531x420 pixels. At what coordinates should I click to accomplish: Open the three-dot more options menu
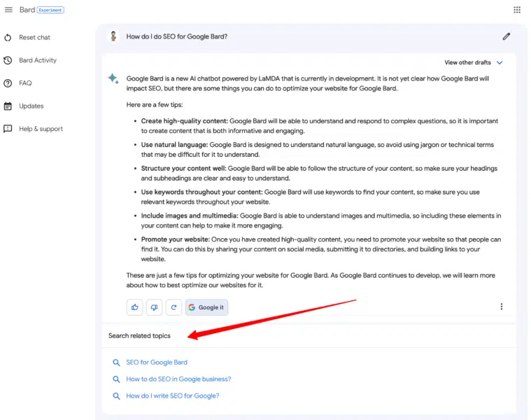(x=501, y=307)
